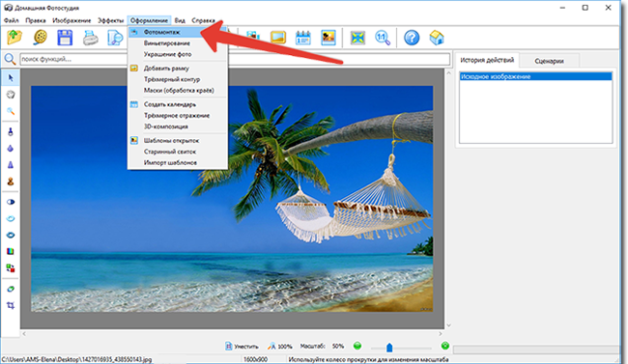The width and height of the screenshot is (628, 364).
Task: Select the blur droplet tool
Action: coord(11,148)
